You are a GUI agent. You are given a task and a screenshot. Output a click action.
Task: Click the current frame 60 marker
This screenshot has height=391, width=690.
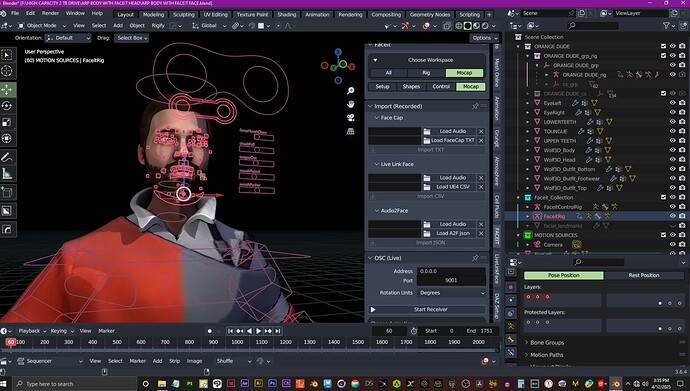pyautogui.click(x=11, y=342)
